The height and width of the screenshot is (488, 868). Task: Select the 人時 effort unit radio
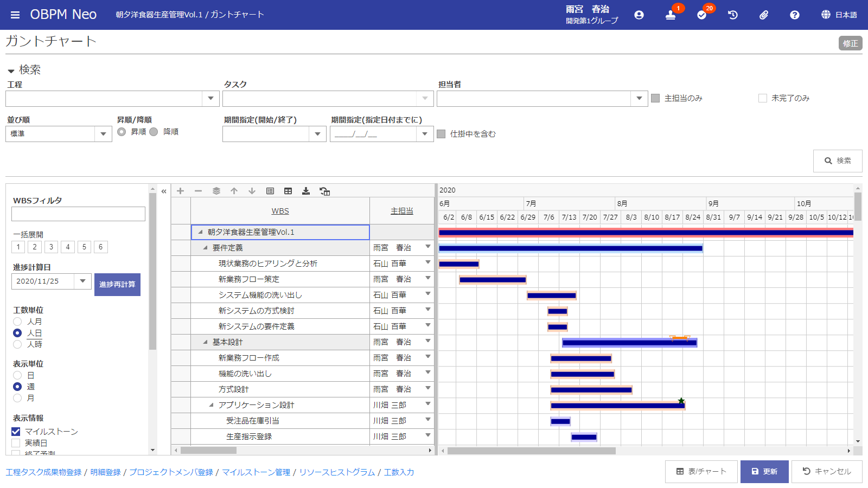tap(17, 344)
